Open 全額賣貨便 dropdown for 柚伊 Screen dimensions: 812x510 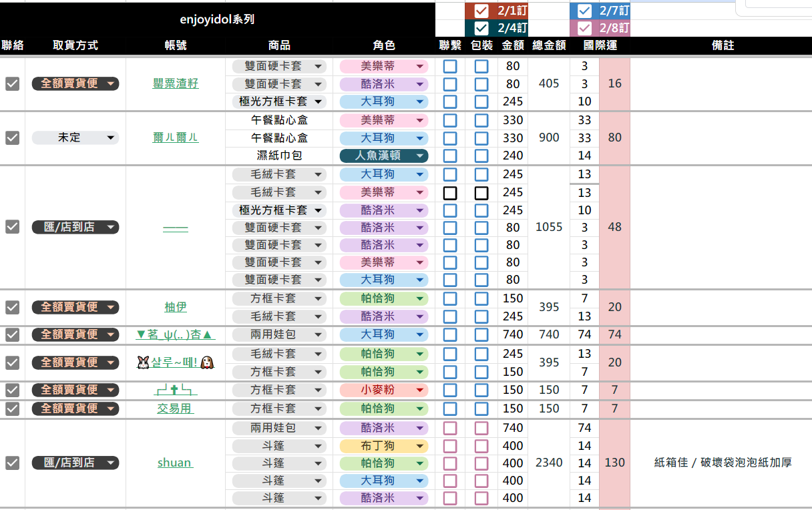click(x=75, y=307)
